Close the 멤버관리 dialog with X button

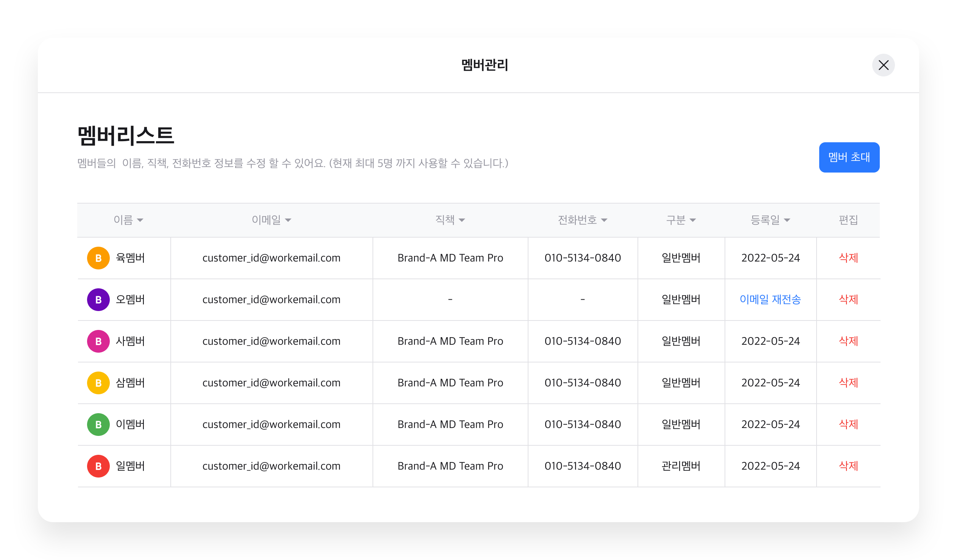[883, 65]
